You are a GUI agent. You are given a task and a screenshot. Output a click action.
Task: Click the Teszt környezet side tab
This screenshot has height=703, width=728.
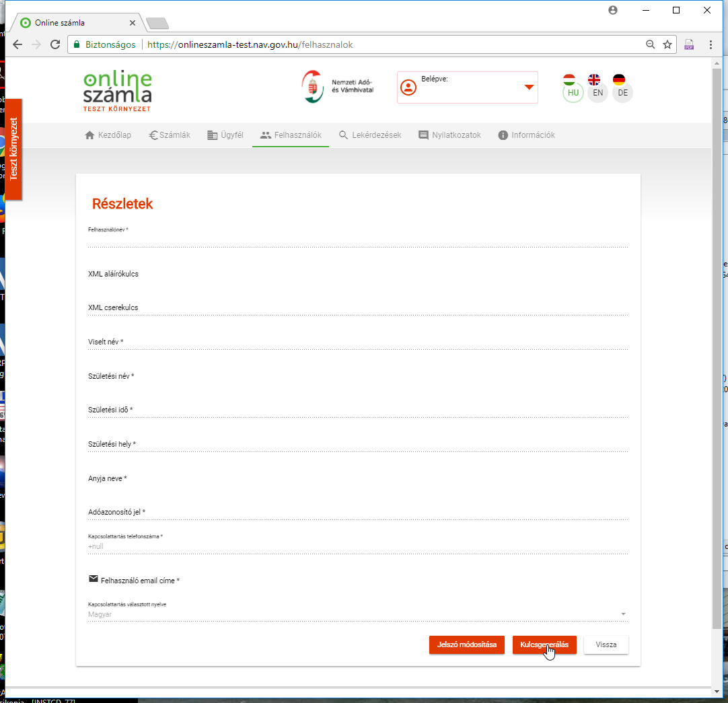pos(13,149)
